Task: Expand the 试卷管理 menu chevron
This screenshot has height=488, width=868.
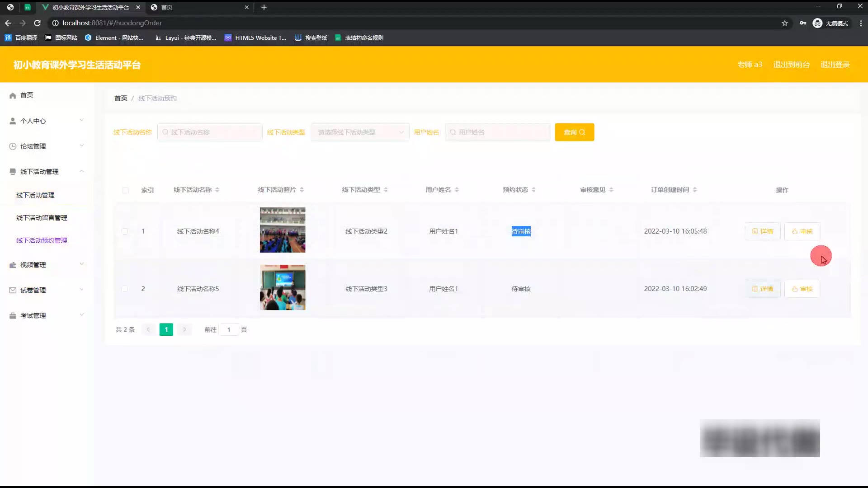Action: pos(82,289)
